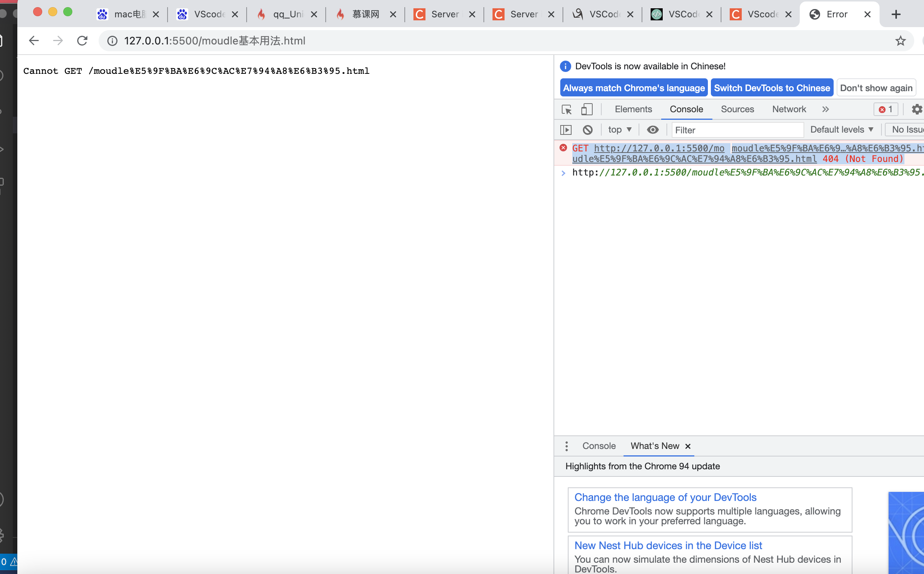924x574 pixels.
Task: Click the red error count badge
Action: coord(886,109)
